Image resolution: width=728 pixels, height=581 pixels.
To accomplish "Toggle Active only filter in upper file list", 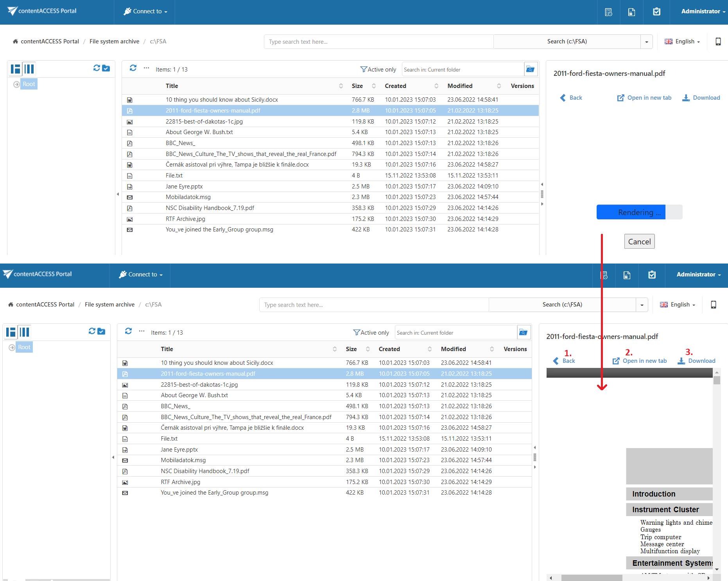I will pyautogui.click(x=378, y=70).
